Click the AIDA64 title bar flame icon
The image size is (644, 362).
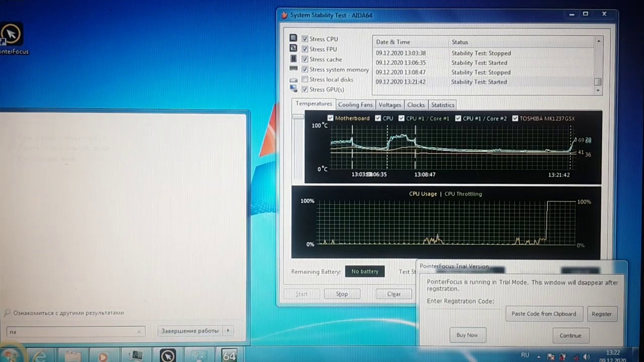pyautogui.click(x=284, y=15)
